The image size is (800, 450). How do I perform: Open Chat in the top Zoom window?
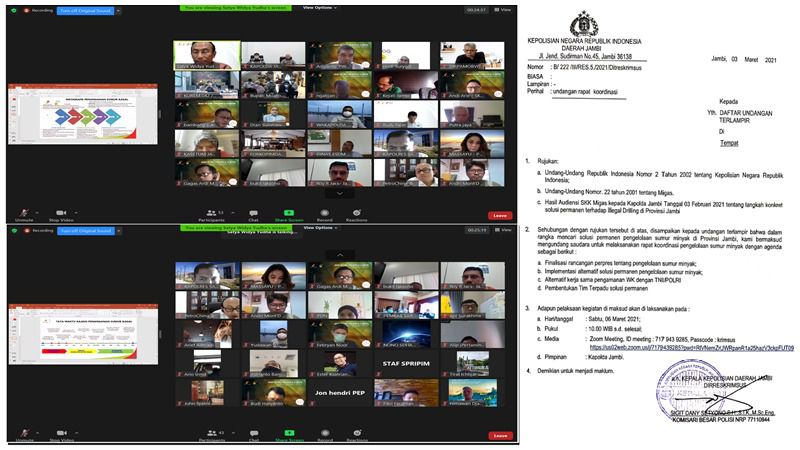[x=254, y=215]
